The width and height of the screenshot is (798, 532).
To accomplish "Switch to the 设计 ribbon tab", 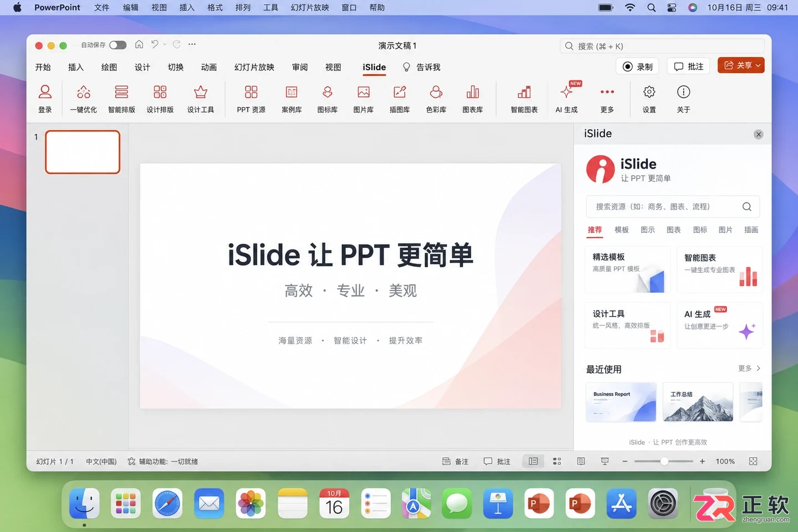I will (142, 67).
